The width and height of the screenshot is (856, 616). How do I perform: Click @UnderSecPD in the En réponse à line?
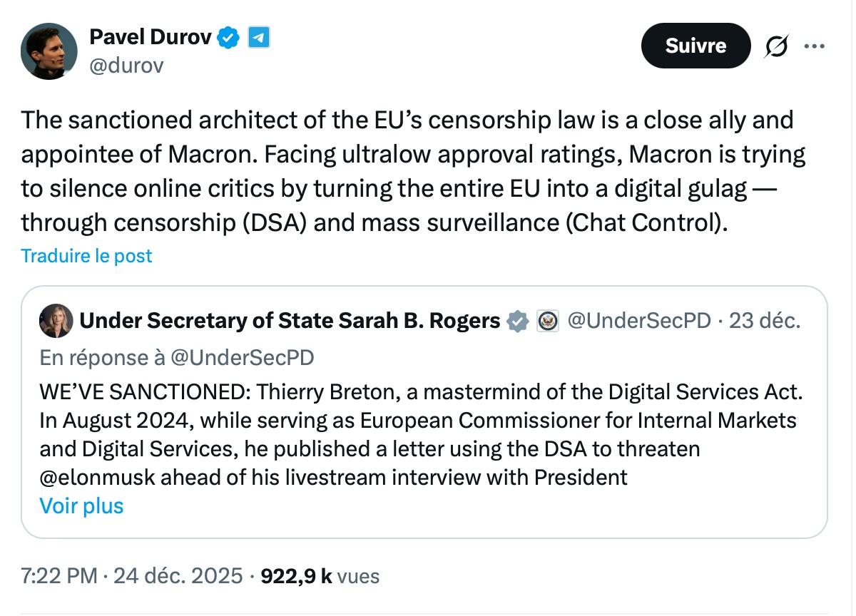pyautogui.click(x=242, y=357)
